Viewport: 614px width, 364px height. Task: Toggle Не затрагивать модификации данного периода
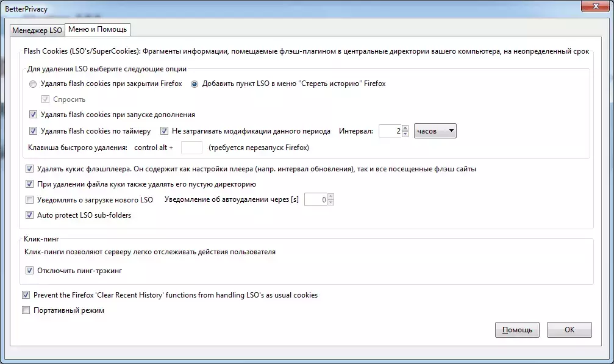pyautogui.click(x=164, y=131)
